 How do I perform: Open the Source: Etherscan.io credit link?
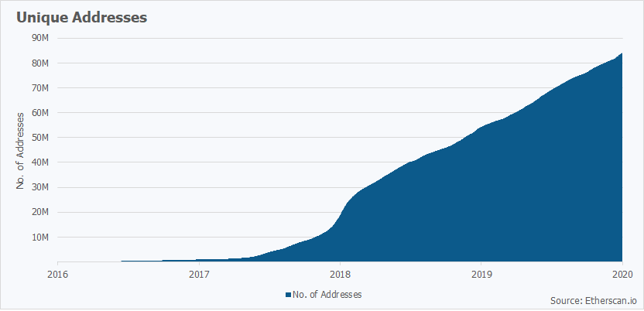click(x=593, y=300)
